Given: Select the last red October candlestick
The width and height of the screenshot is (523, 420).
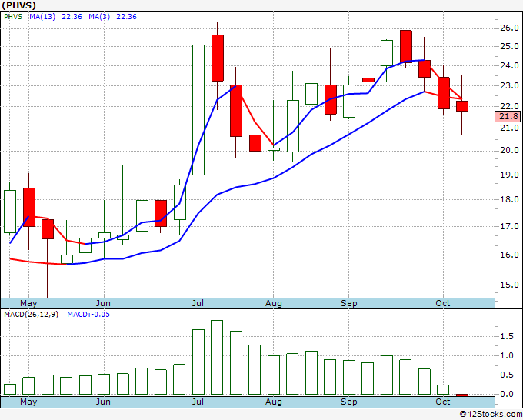Looking at the screenshot, I should coord(462,106).
